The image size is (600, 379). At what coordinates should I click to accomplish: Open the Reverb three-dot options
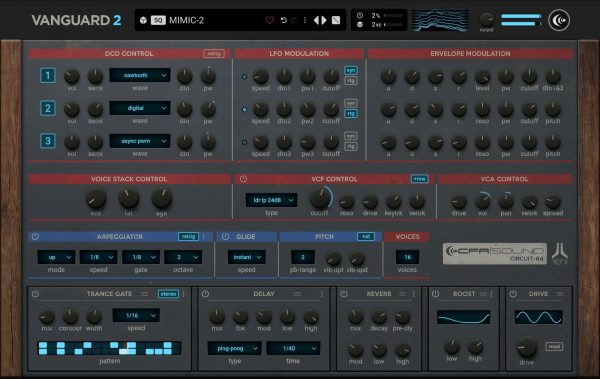click(414, 294)
